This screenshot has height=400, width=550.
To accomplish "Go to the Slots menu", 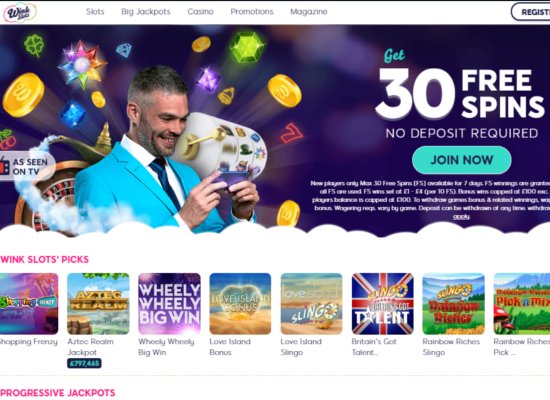I will [95, 12].
